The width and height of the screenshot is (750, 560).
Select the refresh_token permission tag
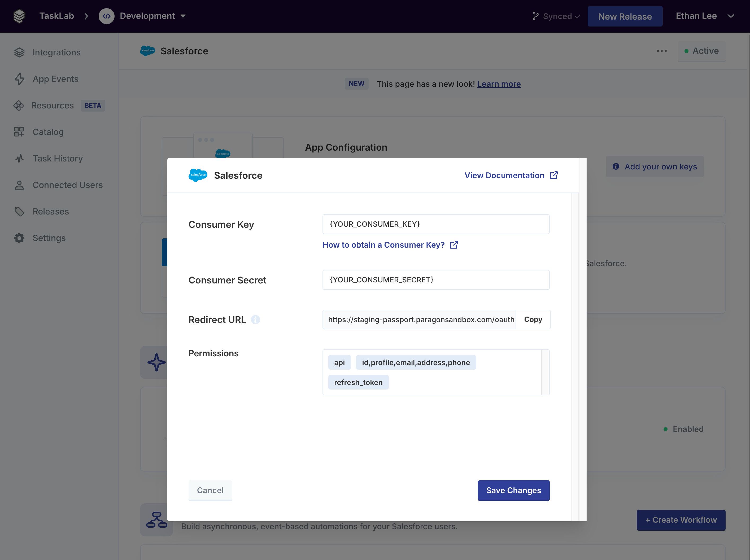pos(358,382)
